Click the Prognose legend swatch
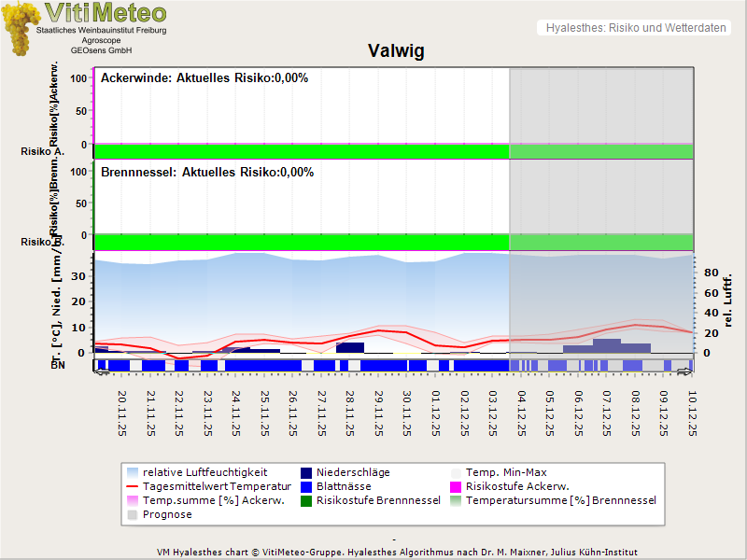747x560 pixels. coord(133,515)
